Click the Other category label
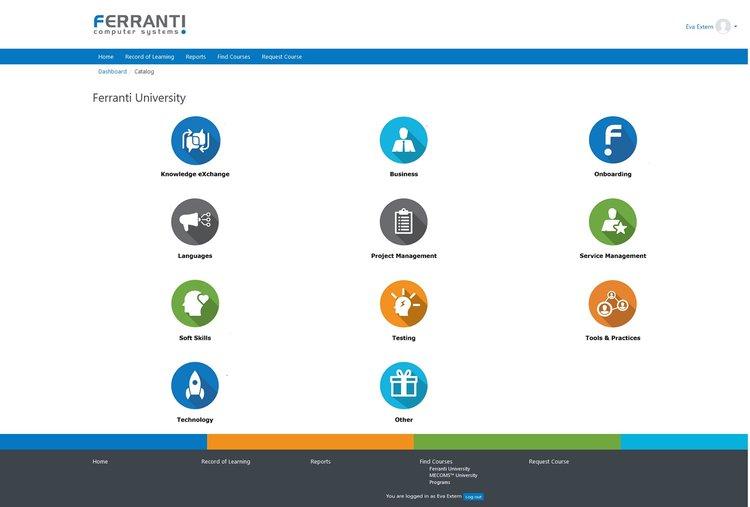750x507 pixels. pyautogui.click(x=404, y=419)
